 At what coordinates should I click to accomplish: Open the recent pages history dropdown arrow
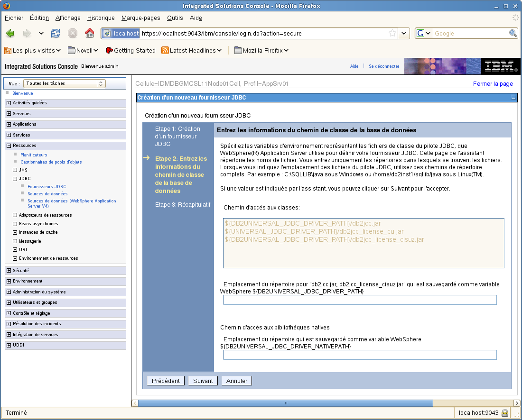(x=41, y=33)
